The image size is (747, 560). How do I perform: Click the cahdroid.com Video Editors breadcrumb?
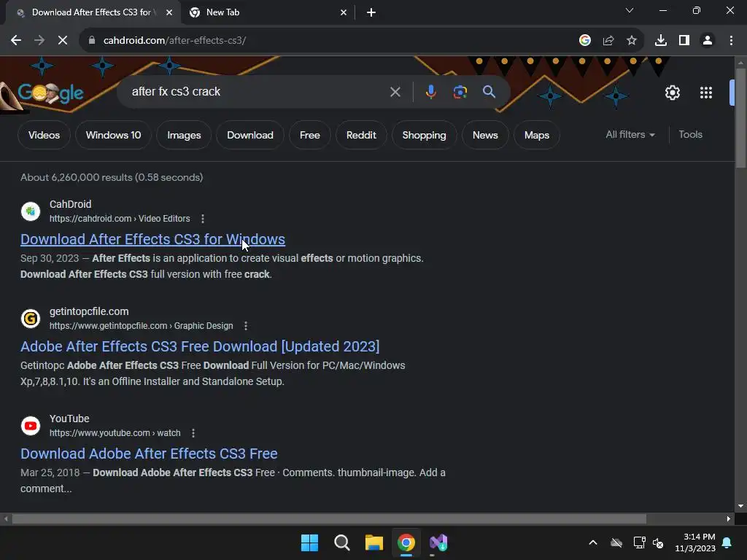120,219
